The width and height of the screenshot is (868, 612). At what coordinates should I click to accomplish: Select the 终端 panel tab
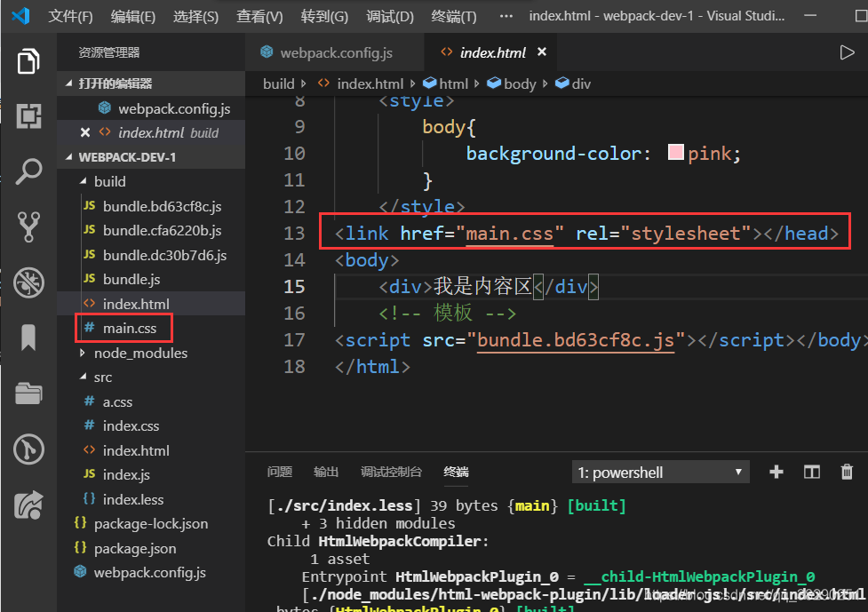tap(456, 472)
